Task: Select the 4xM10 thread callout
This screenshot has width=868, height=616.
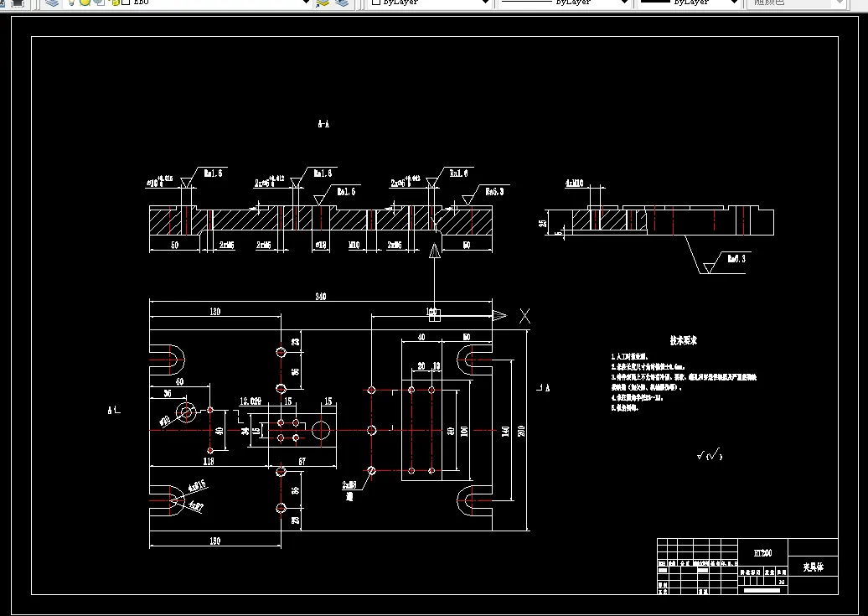Action: pyautogui.click(x=574, y=183)
